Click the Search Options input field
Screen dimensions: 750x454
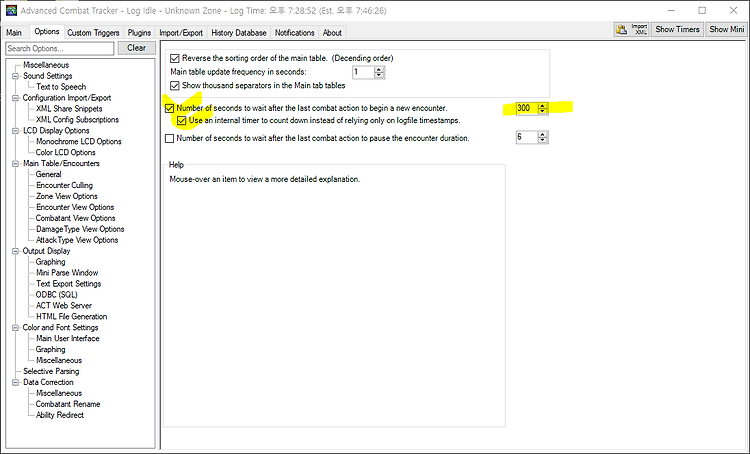(x=60, y=48)
